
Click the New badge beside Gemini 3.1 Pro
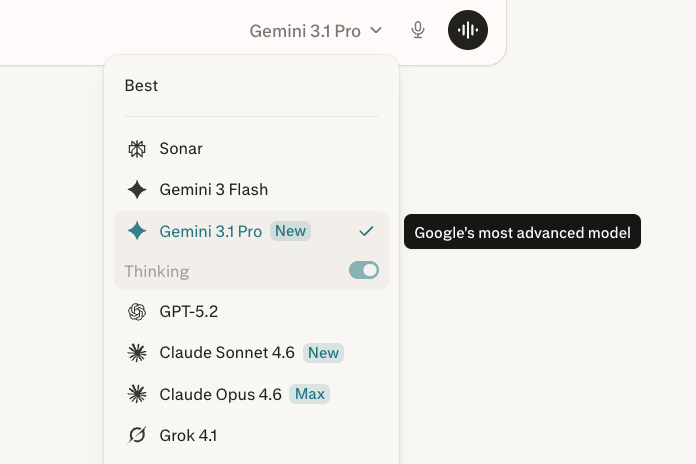(290, 231)
